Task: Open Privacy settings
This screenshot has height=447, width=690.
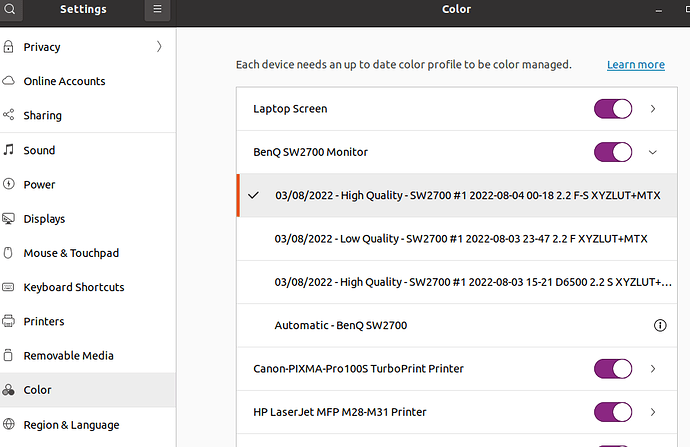Action: click(88, 47)
